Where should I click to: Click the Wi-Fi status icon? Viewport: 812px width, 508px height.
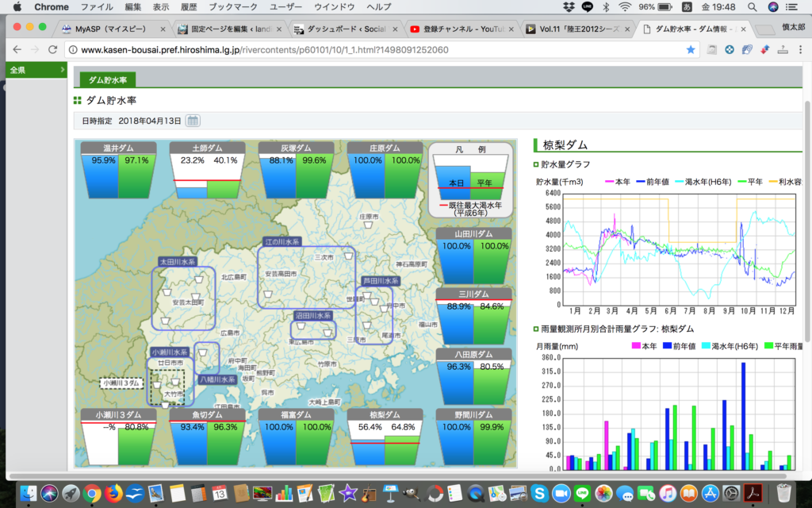click(625, 6)
